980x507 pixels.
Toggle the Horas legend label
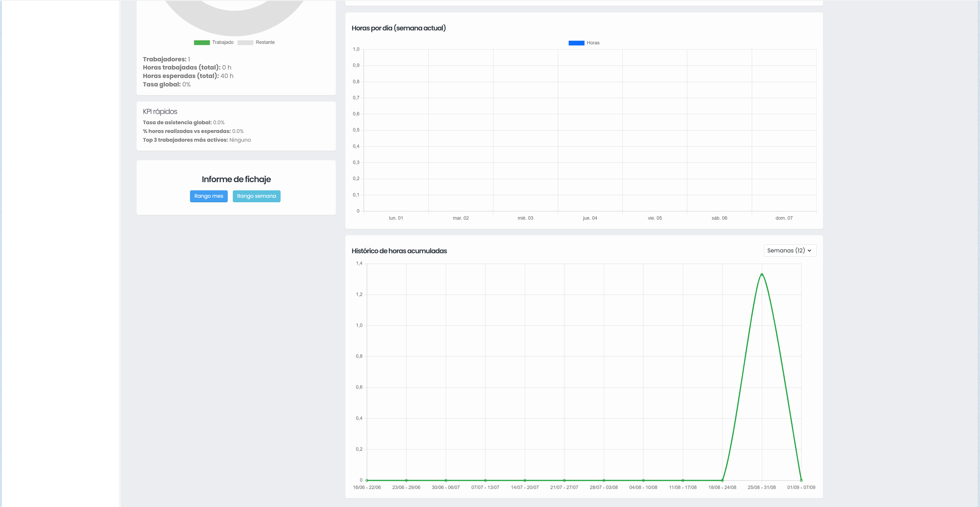pos(593,43)
